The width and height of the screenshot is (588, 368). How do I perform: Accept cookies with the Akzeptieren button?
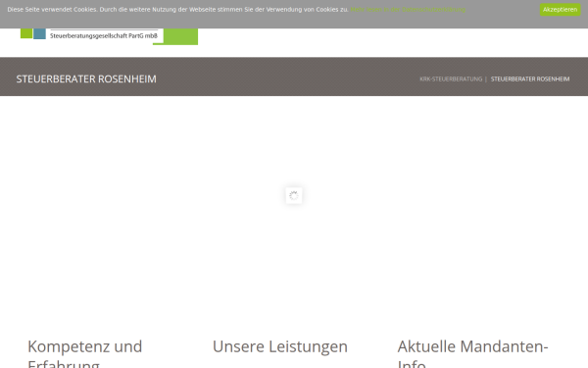[x=560, y=10]
